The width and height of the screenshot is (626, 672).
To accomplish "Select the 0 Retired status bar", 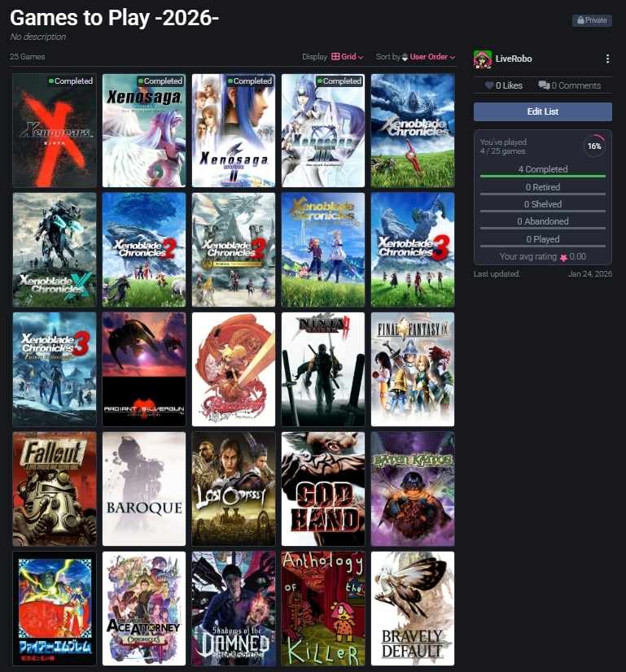I will pyautogui.click(x=542, y=188).
